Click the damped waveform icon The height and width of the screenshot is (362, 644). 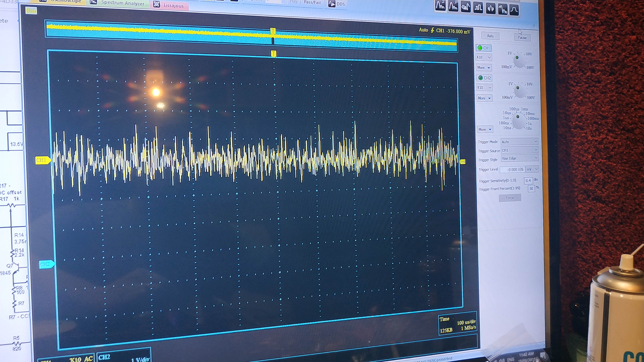point(503,9)
